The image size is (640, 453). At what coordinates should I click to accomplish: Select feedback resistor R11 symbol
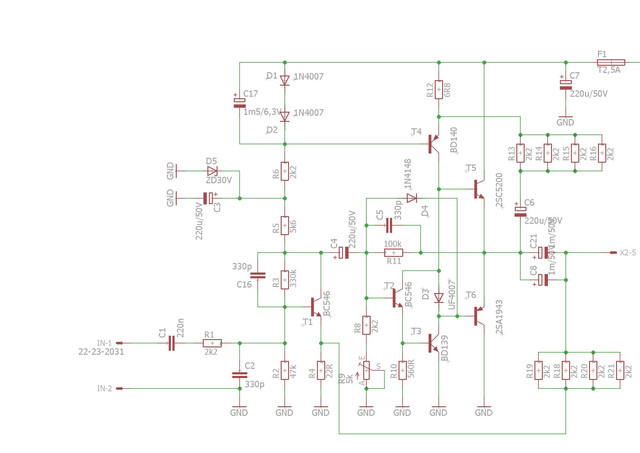pyautogui.click(x=393, y=253)
